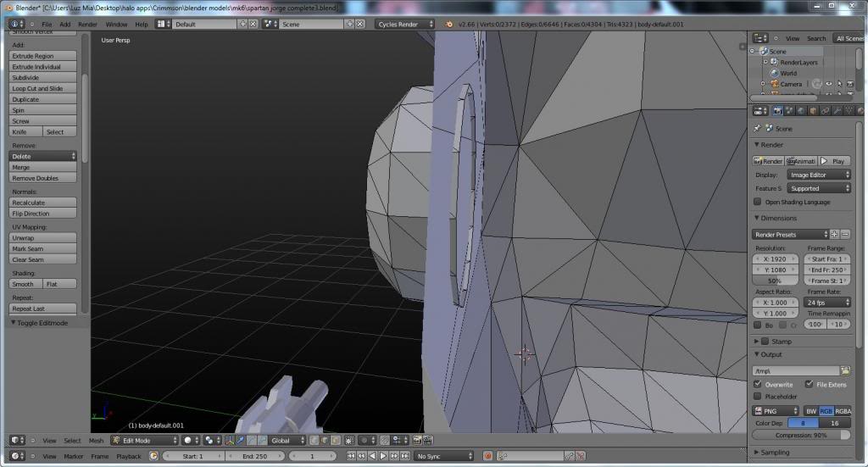Viewport: 868px width, 467px height.
Task: Open the Help menu
Action: point(142,25)
